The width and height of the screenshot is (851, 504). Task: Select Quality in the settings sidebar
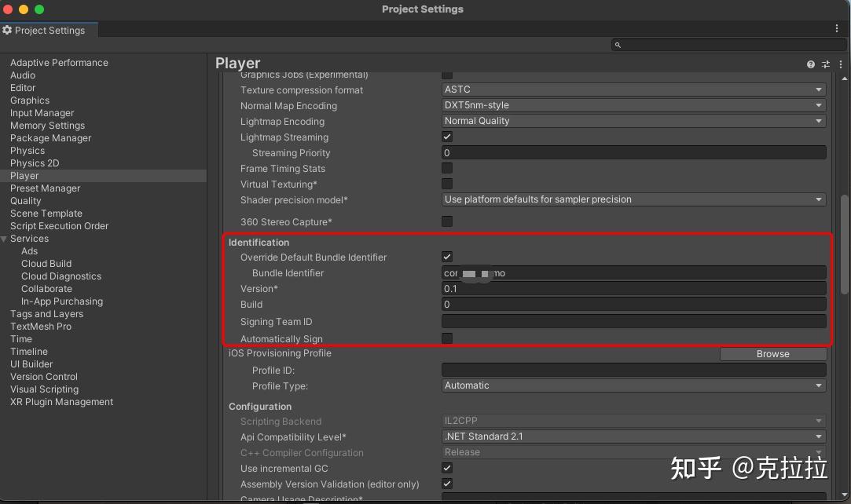[25, 200]
